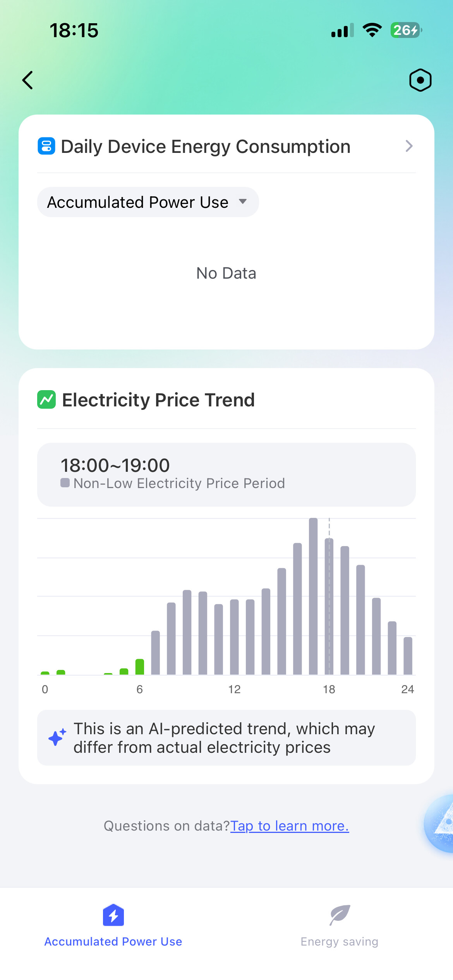Tap the AI sparkle icon
This screenshot has height=980, width=453.
coord(57,737)
